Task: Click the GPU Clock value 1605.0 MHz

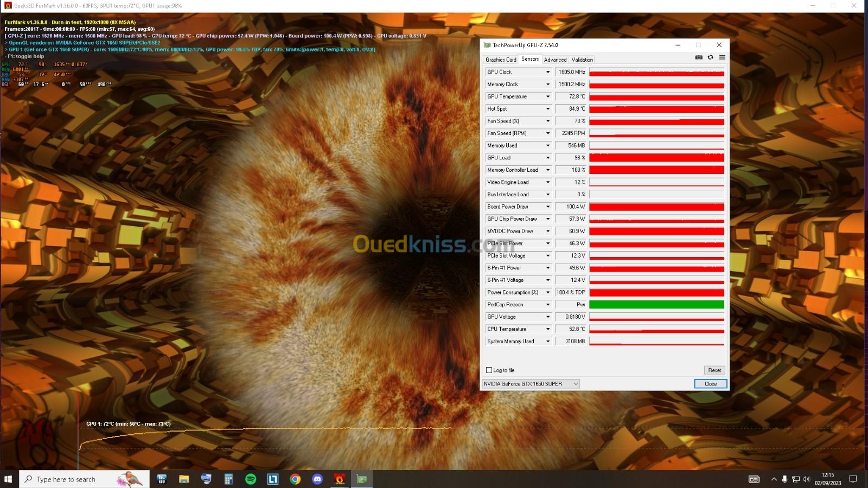Action: coord(572,72)
